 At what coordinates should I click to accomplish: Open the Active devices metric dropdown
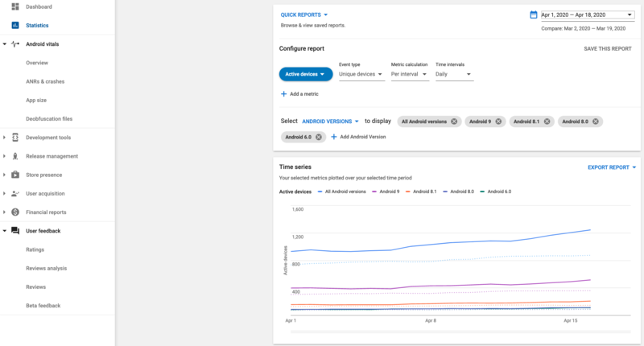coord(306,74)
